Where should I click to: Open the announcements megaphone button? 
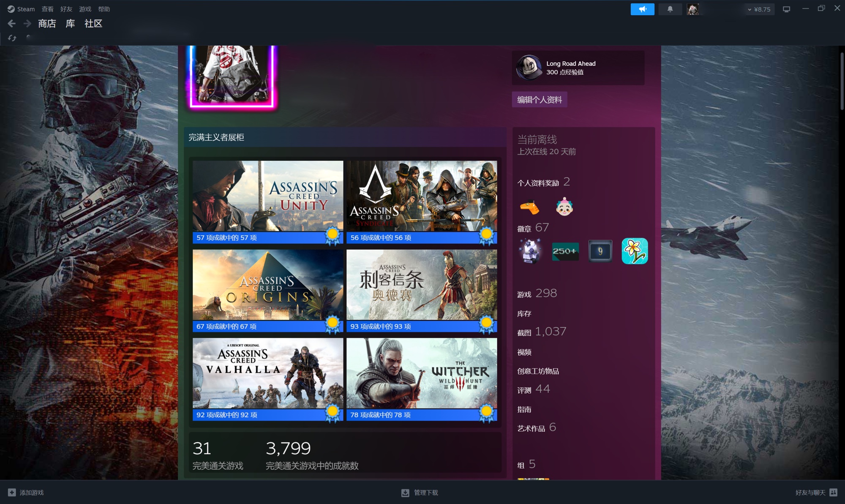click(642, 9)
